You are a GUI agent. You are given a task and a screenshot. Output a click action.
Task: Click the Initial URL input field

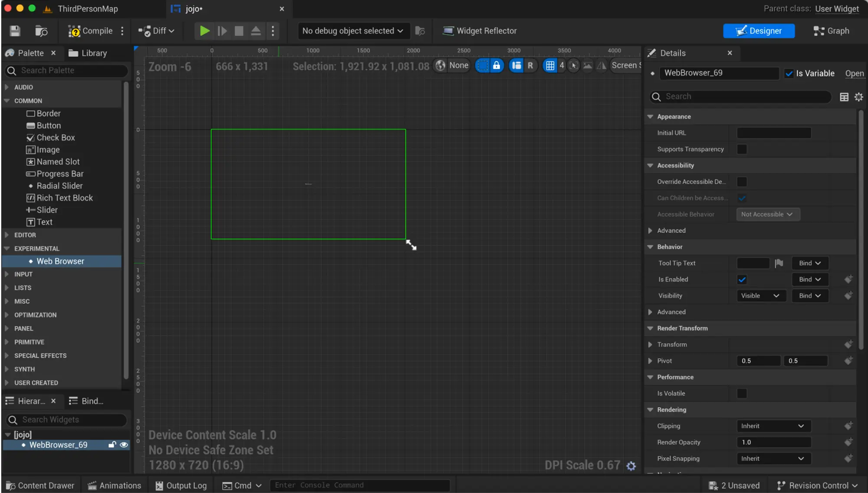coord(773,133)
